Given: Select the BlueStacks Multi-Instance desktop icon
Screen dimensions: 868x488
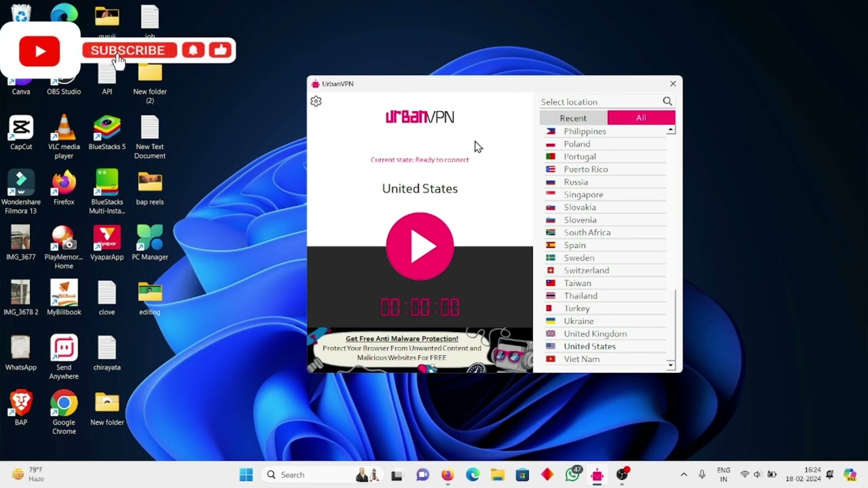Looking at the screenshot, I should (107, 192).
